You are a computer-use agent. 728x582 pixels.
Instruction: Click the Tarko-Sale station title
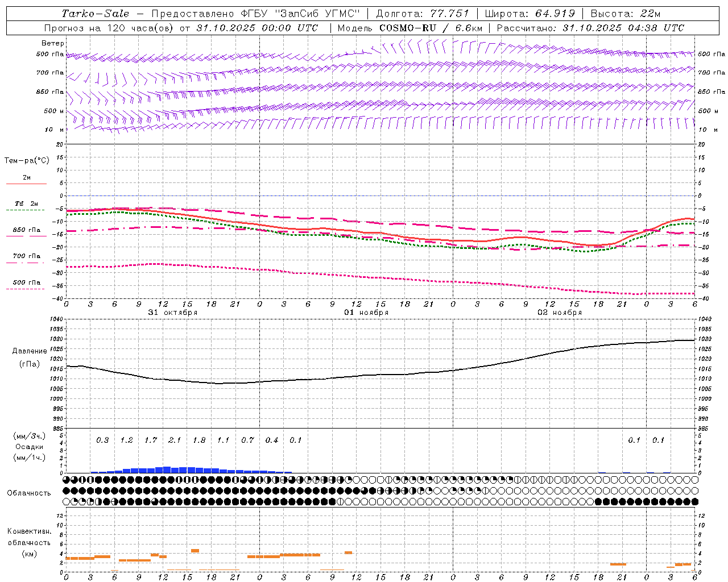tap(95, 14)
